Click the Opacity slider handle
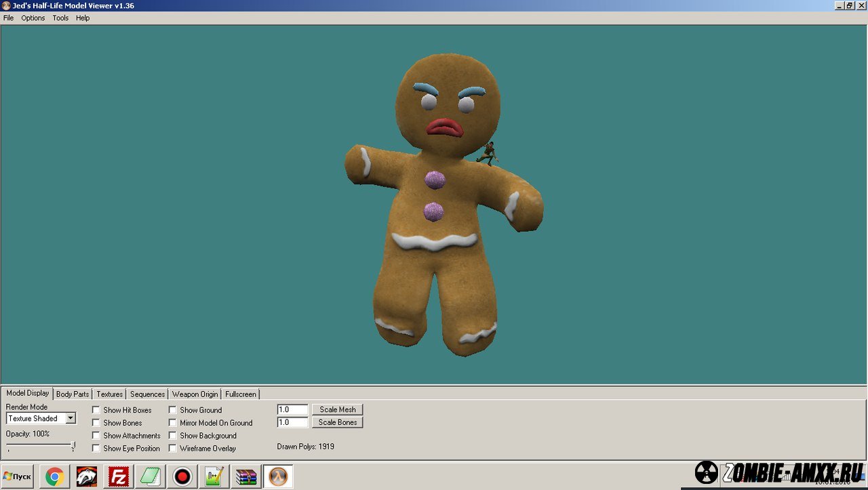The image size is (868, 490). [x=73, y=446]
